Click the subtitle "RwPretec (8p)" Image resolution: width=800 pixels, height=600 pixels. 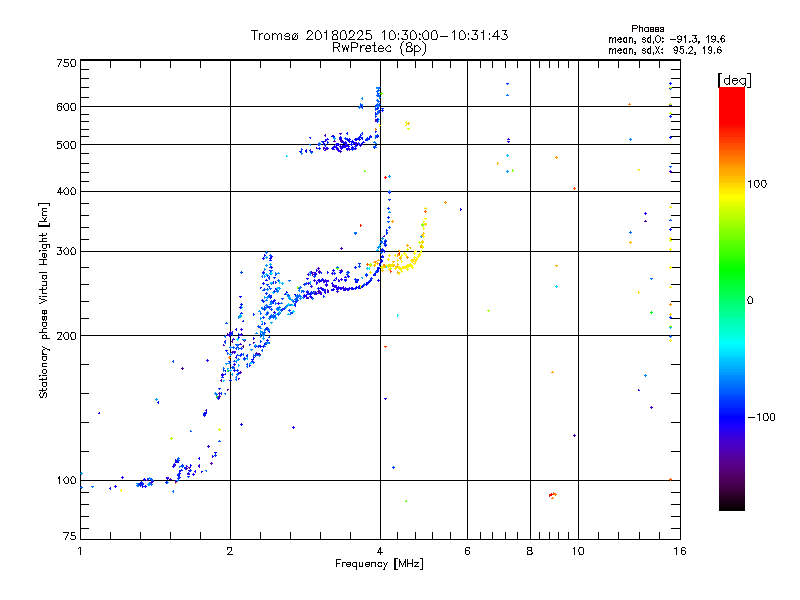point(379,48)
